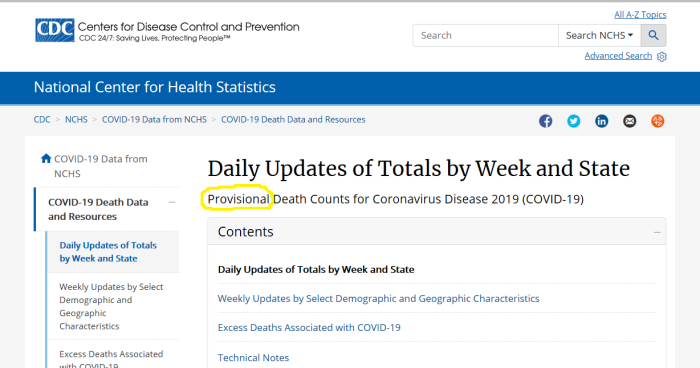The height and width of the screenshot is (368, 700).
Task: Share page via email icon
Action: coord(629,121)
